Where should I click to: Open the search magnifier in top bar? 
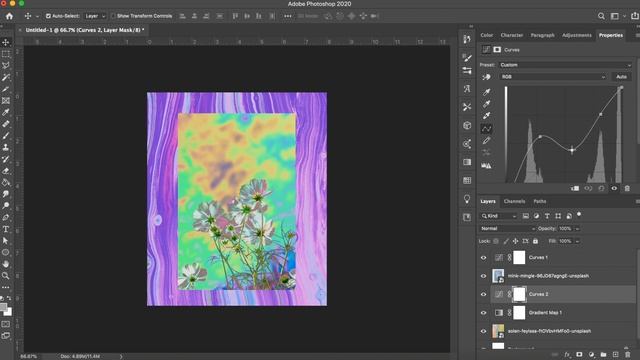click(601, 16)
